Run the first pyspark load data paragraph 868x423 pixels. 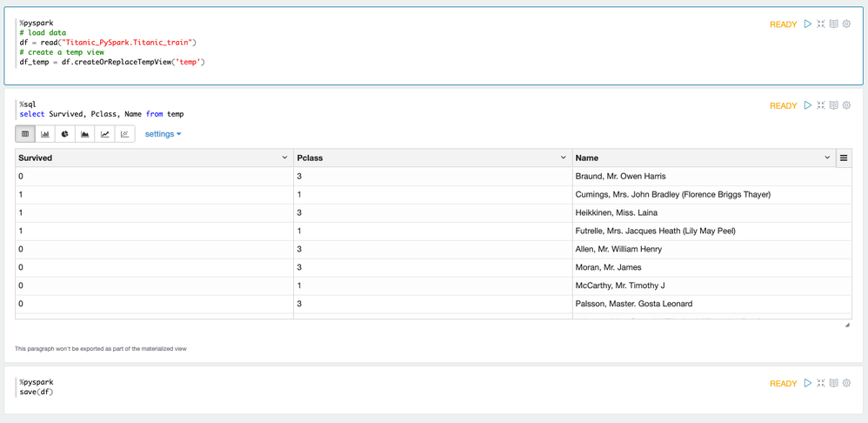807,24
